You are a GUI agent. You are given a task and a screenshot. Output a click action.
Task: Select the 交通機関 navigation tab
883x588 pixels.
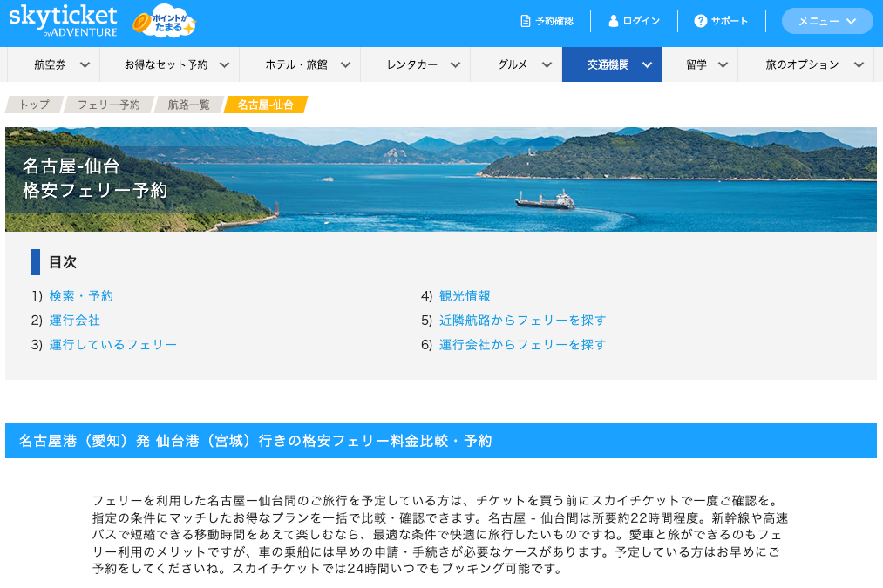(619, 64)
